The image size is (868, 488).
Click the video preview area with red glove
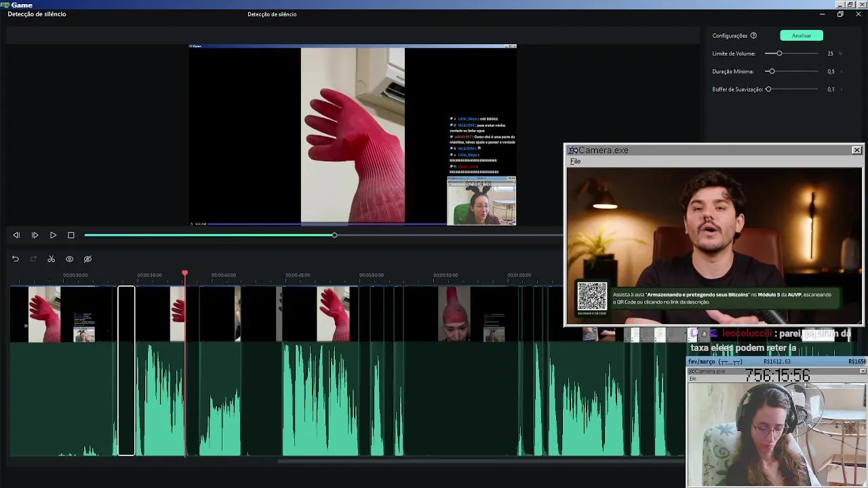click(353, 136)
